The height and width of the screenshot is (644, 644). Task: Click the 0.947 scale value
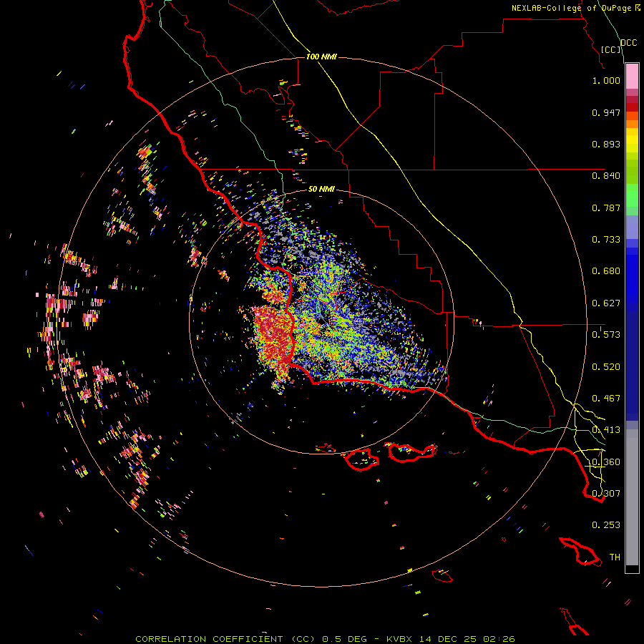(x=606, y=112)
